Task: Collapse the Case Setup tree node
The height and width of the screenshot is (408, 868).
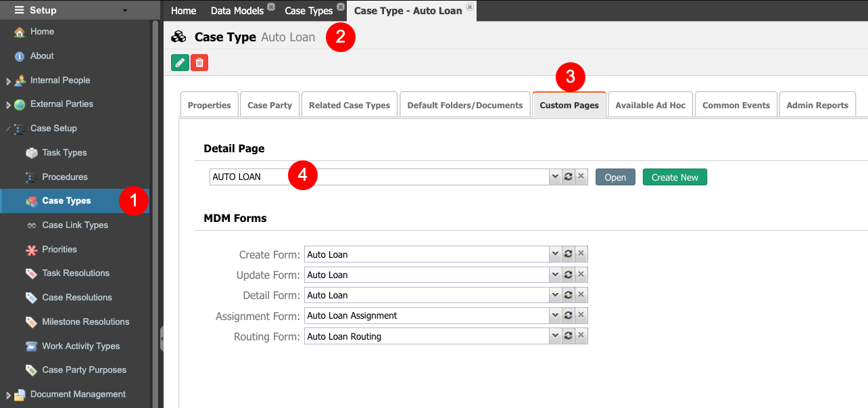Action: 8,129
